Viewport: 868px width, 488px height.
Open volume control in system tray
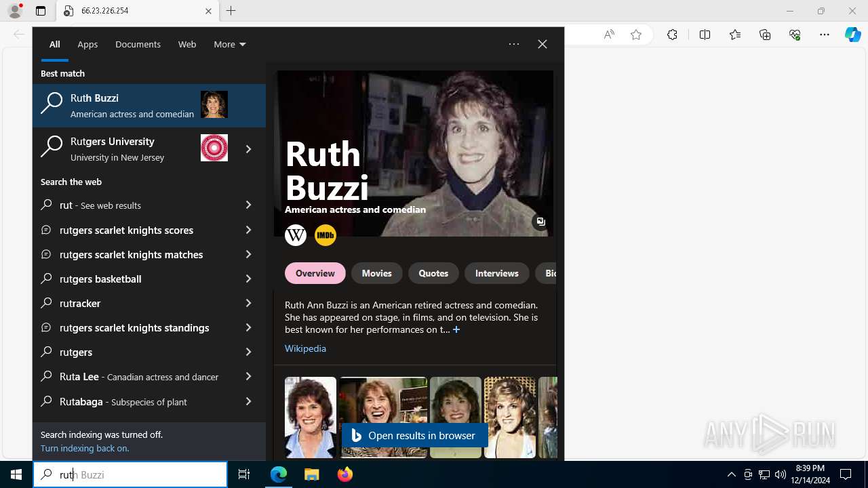(x=781, y=474)
